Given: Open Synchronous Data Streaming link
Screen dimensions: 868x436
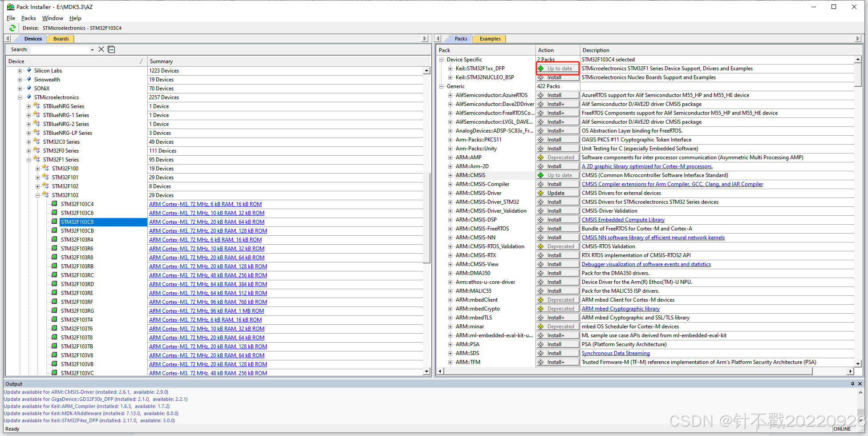Looking at the screenshot, I should pyautogui.click(x=616, y=353).
